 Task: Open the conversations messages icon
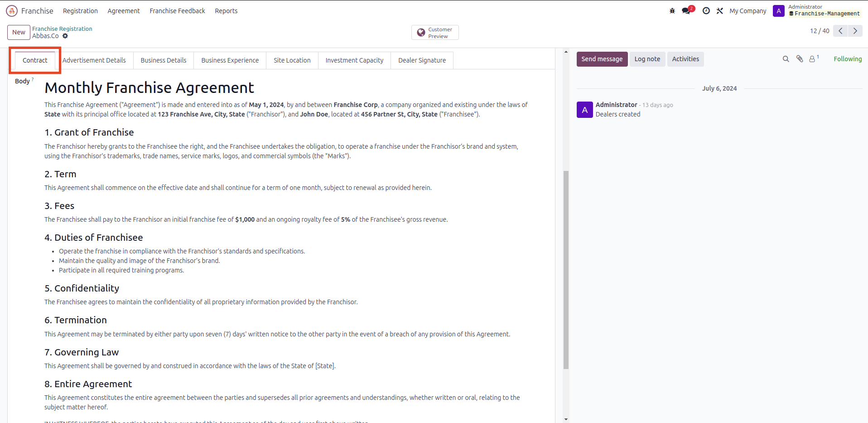click(687, 11)
